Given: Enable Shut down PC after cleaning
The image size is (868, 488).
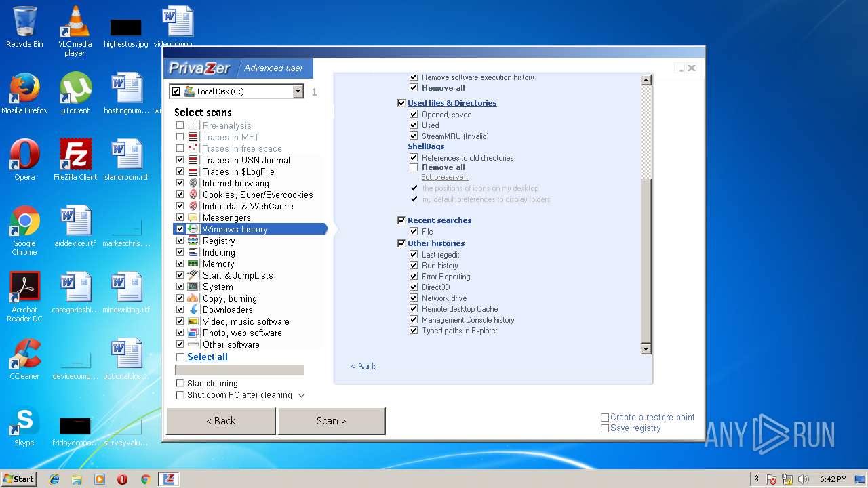Looking at the screenshot, I should [180, 395].
